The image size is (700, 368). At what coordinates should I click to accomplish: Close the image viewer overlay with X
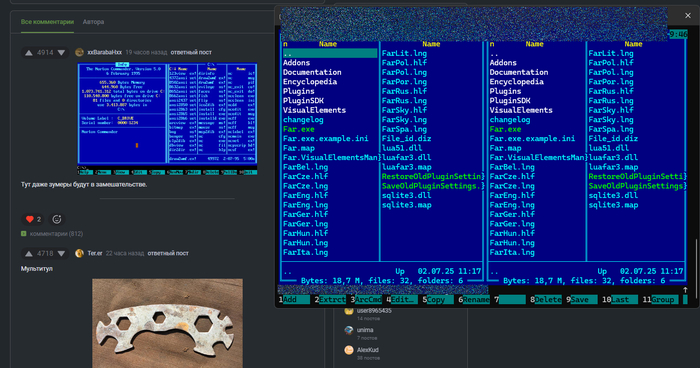click(x=688, y=16)
